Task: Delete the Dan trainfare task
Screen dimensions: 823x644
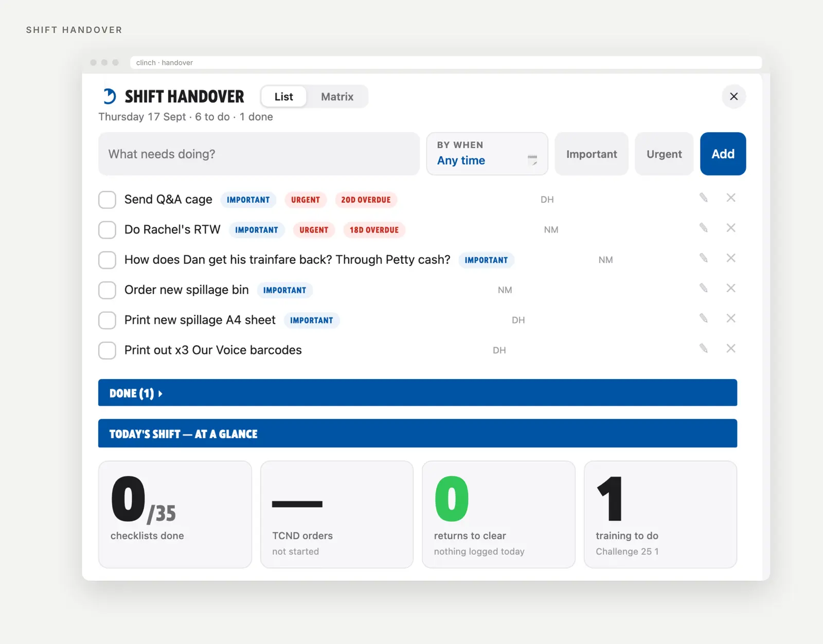Action: pos(730,258)
